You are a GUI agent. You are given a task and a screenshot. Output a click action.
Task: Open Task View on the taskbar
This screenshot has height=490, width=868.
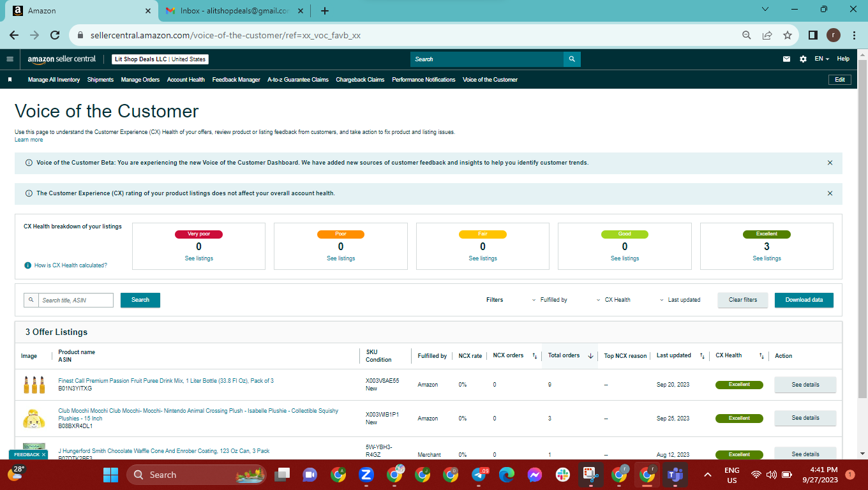[x=282, y=475]
